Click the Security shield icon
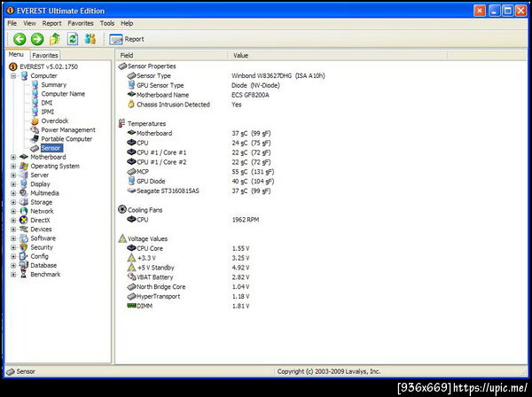532x397 pixels. click(x=24, y=247)
